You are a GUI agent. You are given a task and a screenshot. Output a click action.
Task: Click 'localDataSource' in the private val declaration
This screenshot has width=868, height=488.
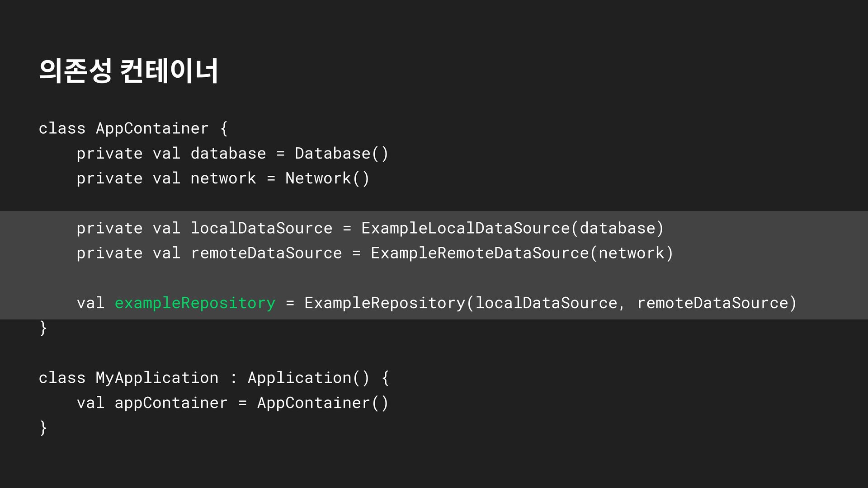point(261,228)
